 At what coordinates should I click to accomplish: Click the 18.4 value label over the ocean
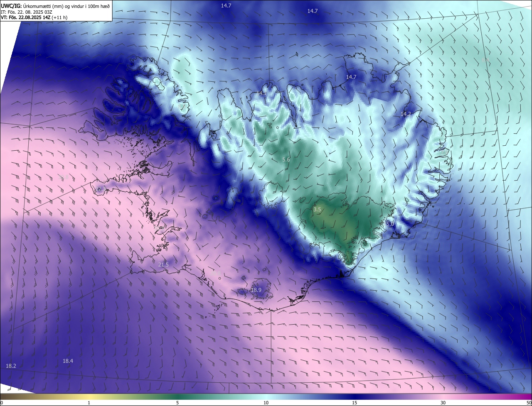click(68, 361)
